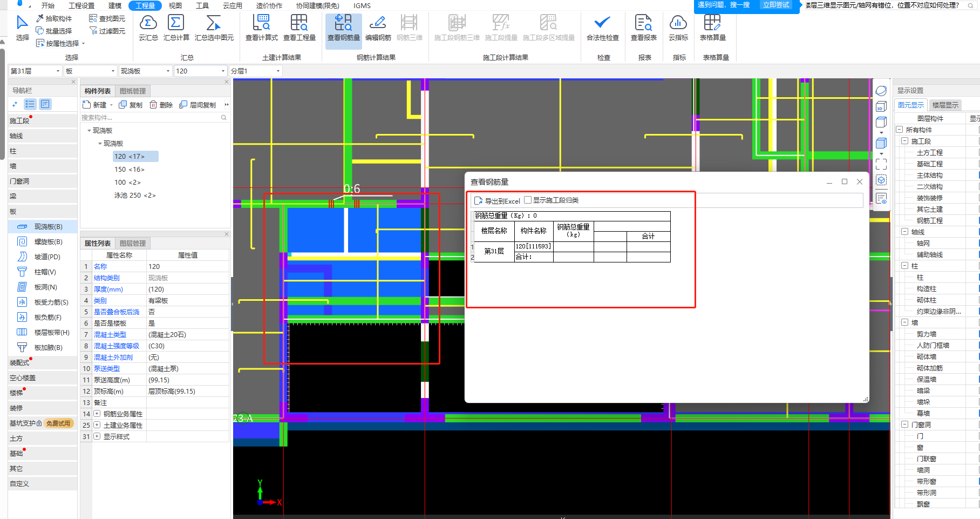This screenshot has height=519, width=980.
Task: Click the 厚度(mm) property name
Action: tap(108, 289)
